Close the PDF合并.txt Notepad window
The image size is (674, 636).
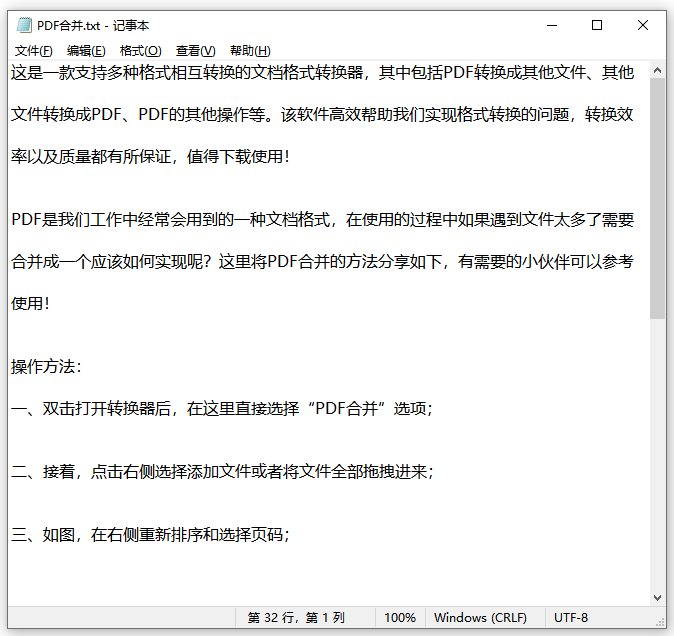pyautogui.click(x=643, y=25)
